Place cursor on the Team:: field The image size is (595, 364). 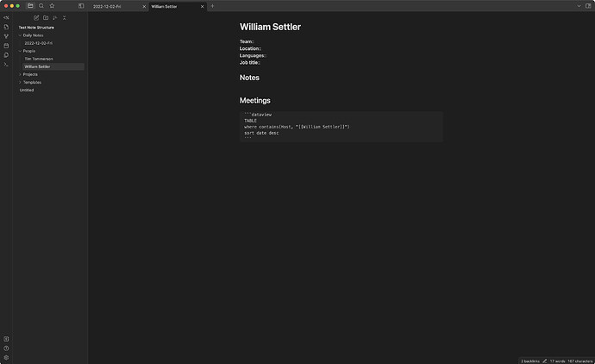point(247,41)
